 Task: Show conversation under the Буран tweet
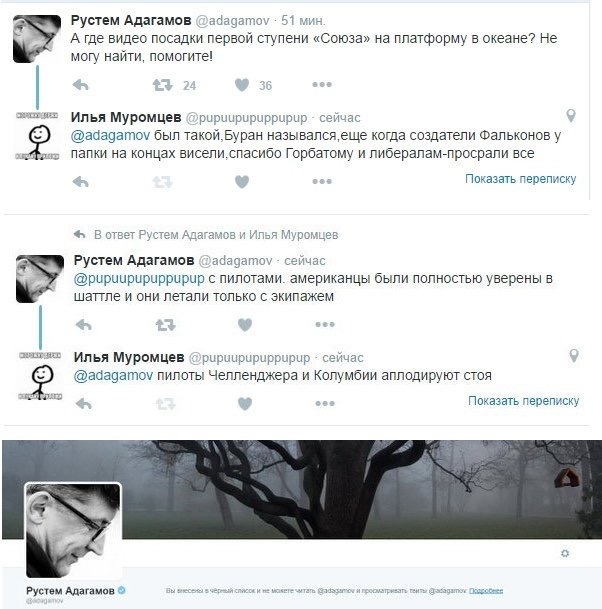pos(520,179)
